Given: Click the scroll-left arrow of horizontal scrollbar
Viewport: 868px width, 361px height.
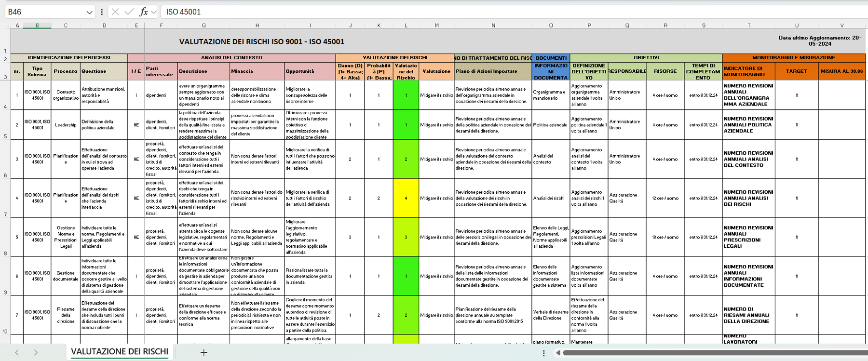Looking at the screenshot, I should 558,353.
